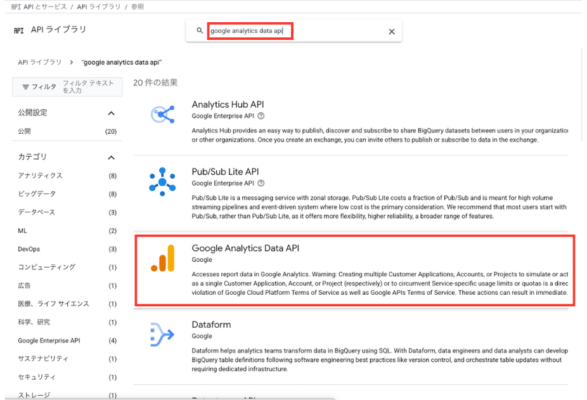The height and width of the screenshot is (400, 587).
Task: Click "google analytics data api" breadcrumb text
Action: (x=122, y=62)
